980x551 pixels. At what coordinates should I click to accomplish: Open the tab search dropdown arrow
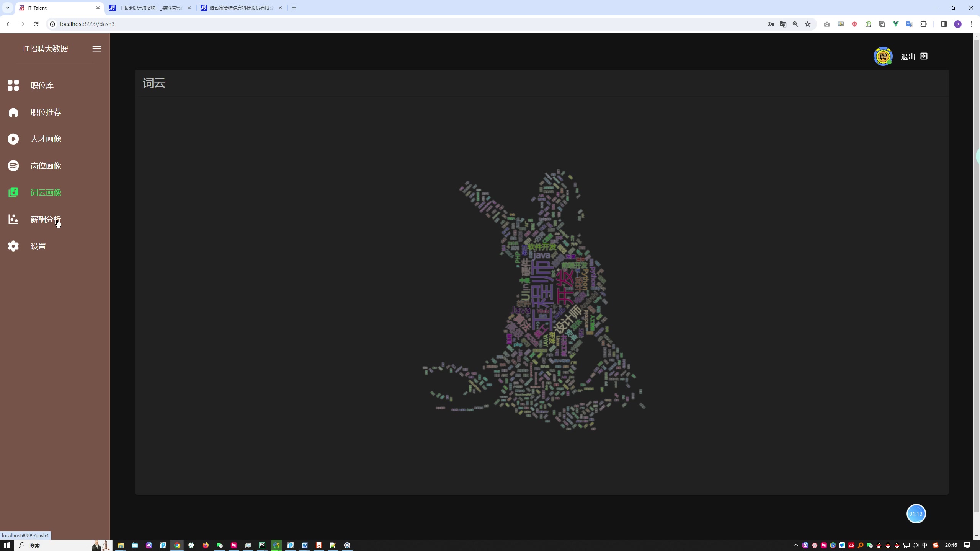(x=7, y=8)
